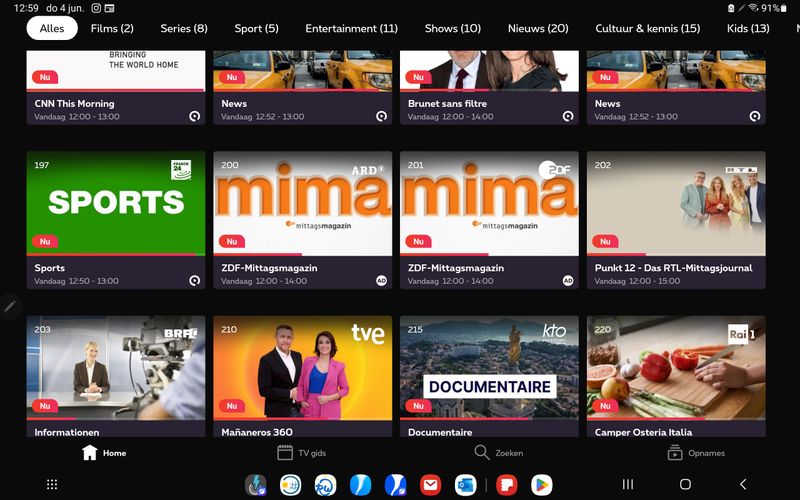Click Punkt 12 progress bar
Viewport: 800px width, 500px height.
676,254
